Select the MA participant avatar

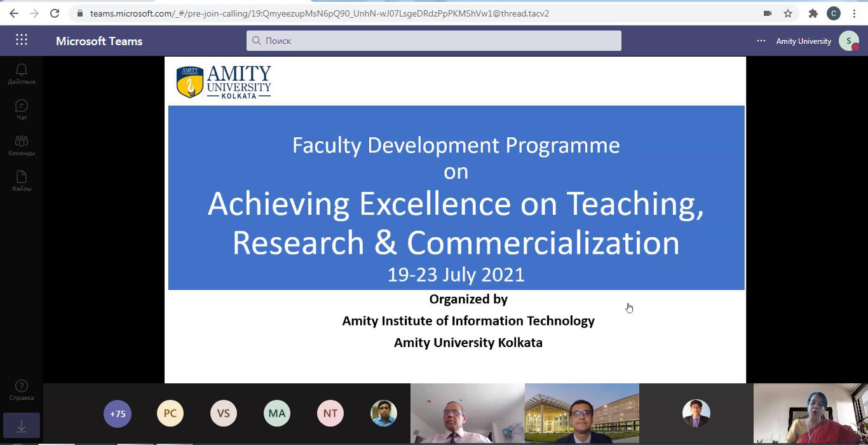pyautogui.click(x=277, y=413)
